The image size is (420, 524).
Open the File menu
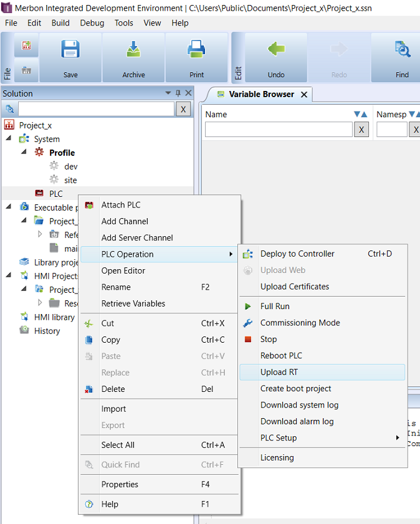[11, 23]
